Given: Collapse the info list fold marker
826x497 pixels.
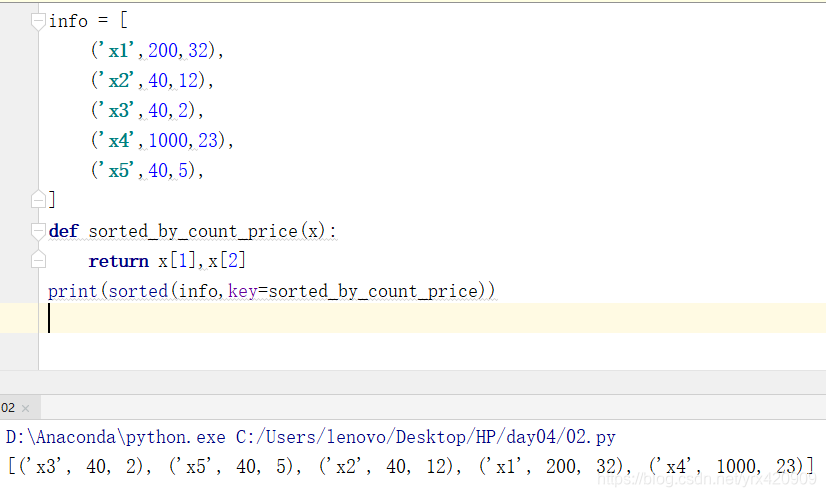Looking at the screenshot, I should coord(38,22).
